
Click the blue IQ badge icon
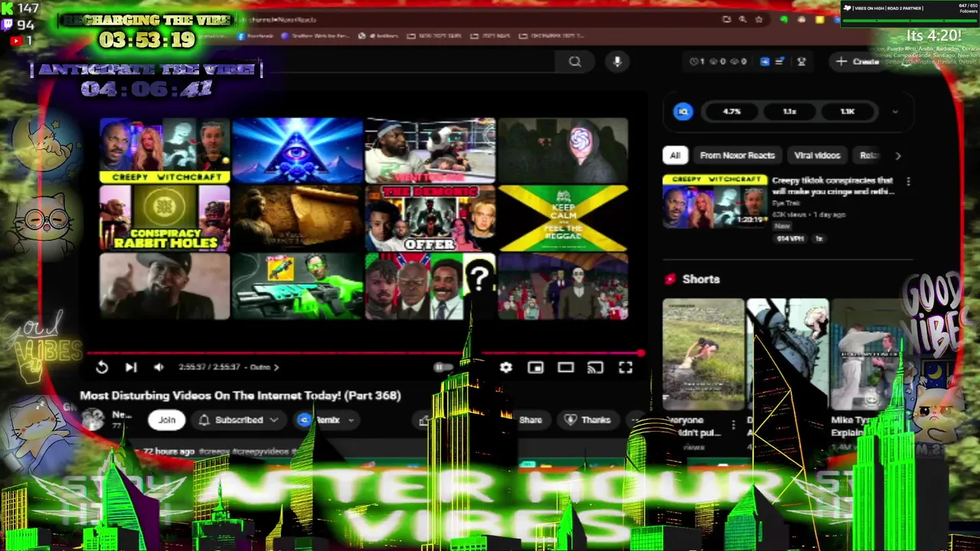(x=683, y=112)
